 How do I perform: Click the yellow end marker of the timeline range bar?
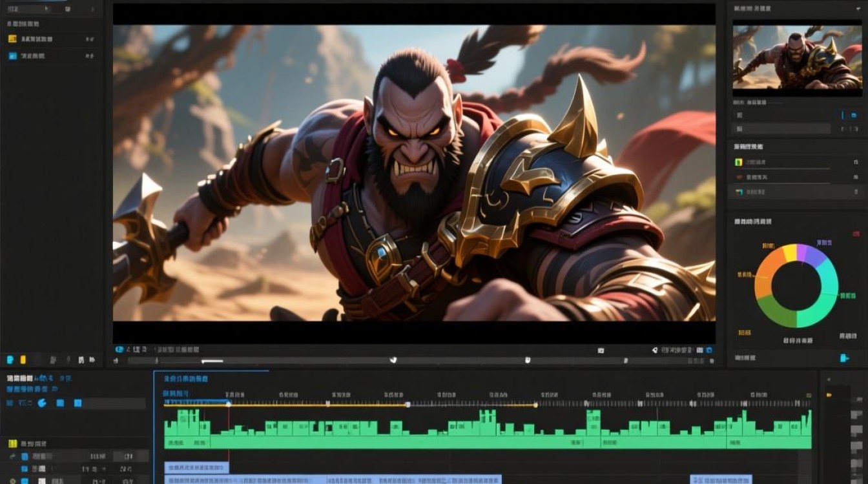[x=536, y=405]
